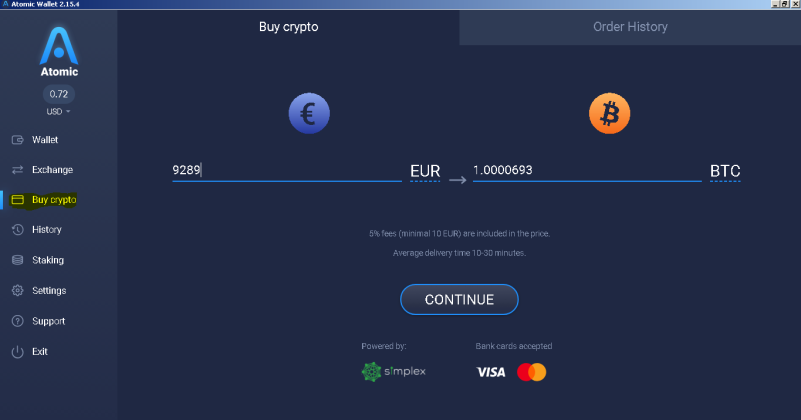Open the Settings gear icon
Screen dimensions: 801x420
point(17,290)
